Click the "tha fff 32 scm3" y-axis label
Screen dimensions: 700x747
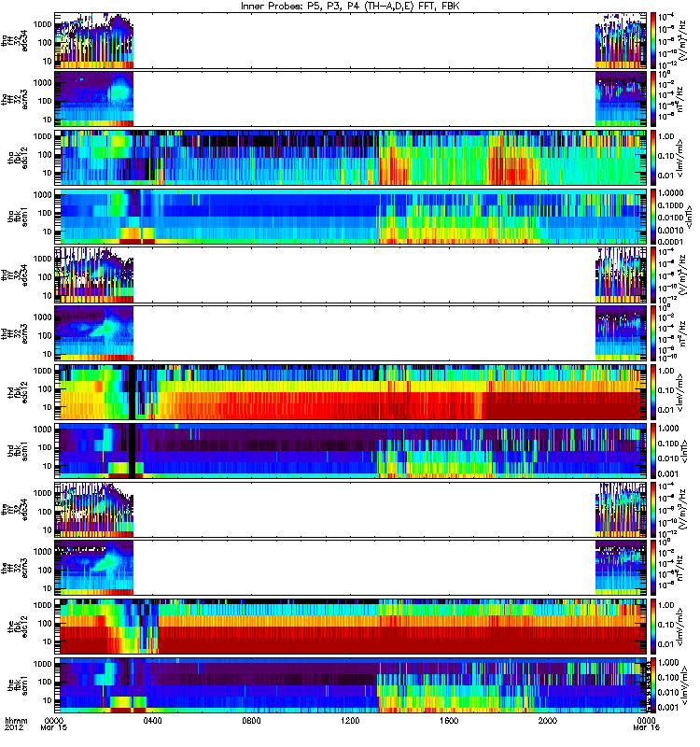(x=15, y=99)
